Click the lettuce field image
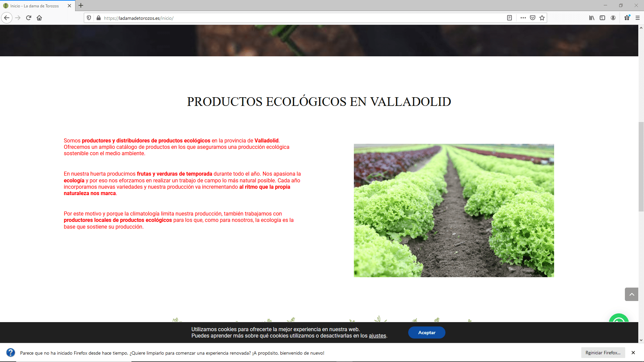This screenshot has height=362, width=644. coord(454,210)
